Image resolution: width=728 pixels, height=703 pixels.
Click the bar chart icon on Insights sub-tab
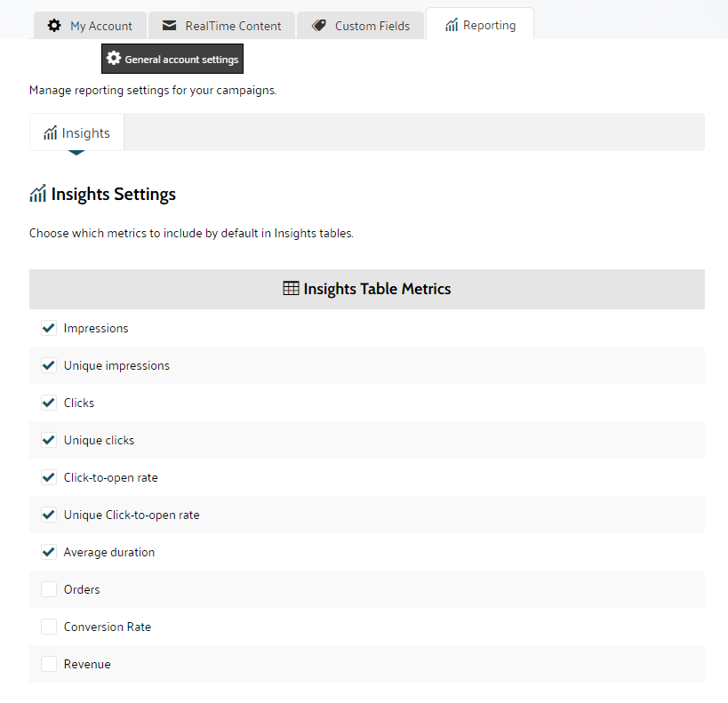click(x=51, y=133)
